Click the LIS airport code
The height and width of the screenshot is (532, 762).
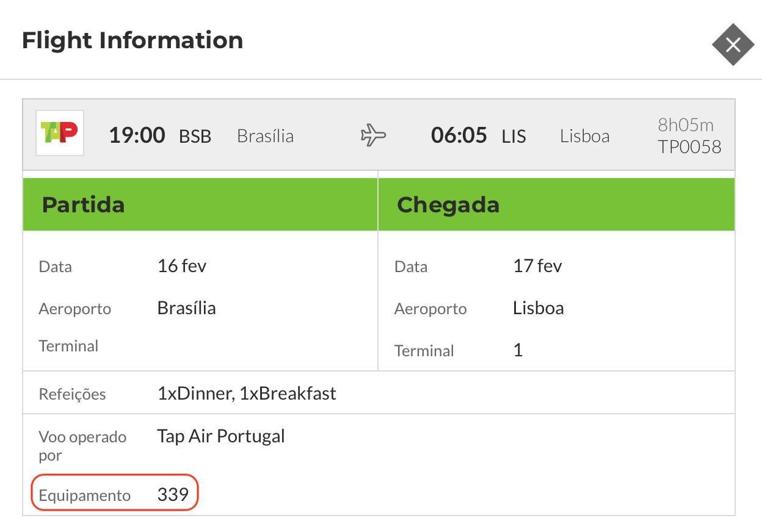coord(513,136)
